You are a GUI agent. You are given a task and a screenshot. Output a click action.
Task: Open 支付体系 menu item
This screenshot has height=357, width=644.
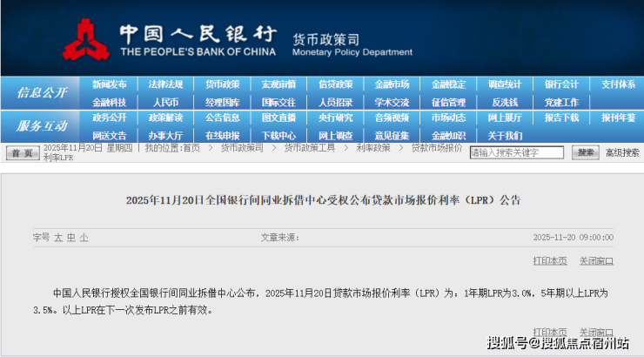pos(618,84)
